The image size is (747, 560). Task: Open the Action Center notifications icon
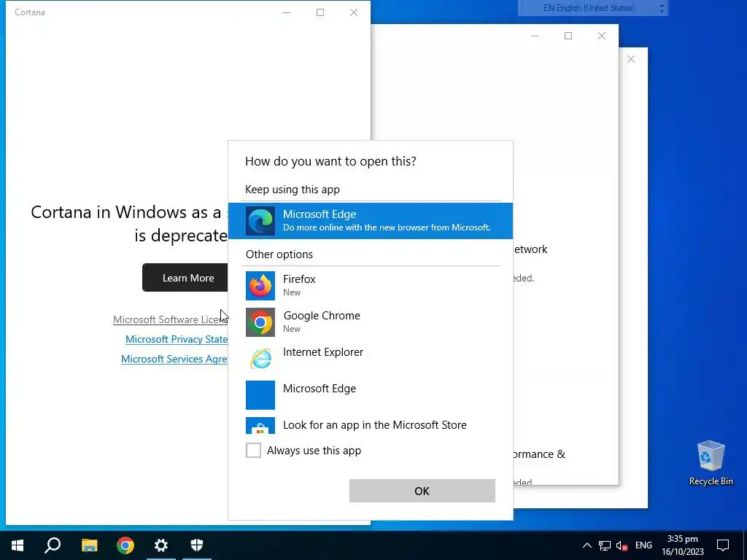(x=723, y=545)
